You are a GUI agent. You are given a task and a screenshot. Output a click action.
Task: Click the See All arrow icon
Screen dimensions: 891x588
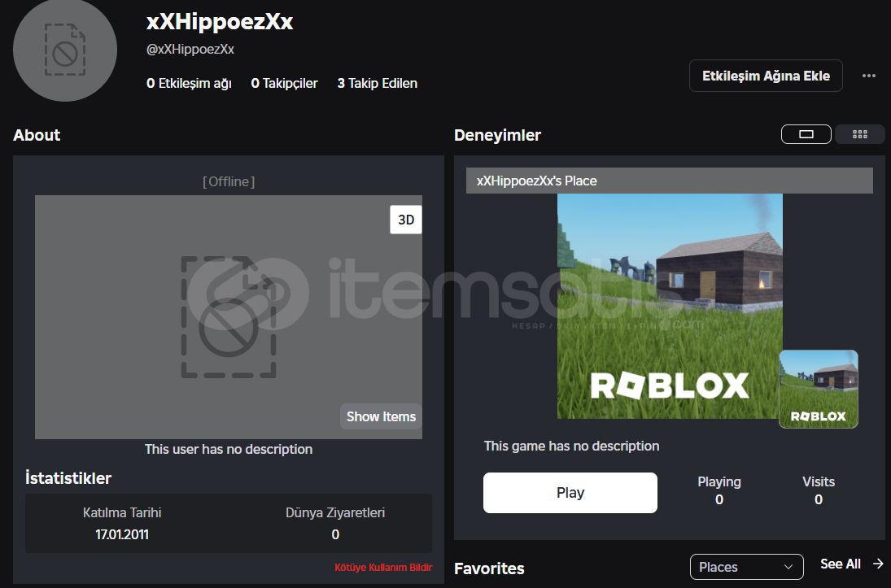pos(879,564)
